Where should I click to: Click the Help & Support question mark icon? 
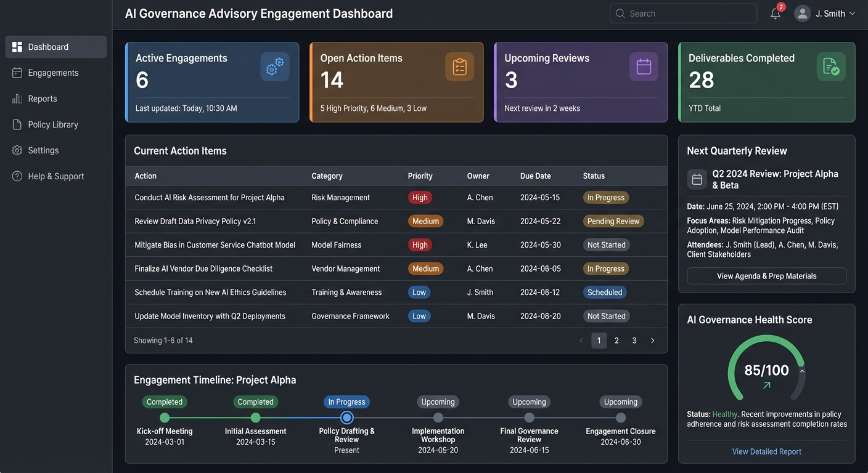[x=15, y=176]
